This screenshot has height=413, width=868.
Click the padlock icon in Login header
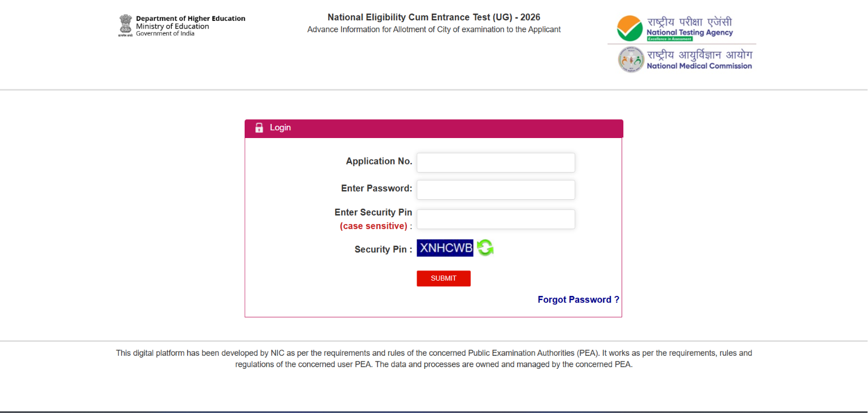click(x=259, y=128)
